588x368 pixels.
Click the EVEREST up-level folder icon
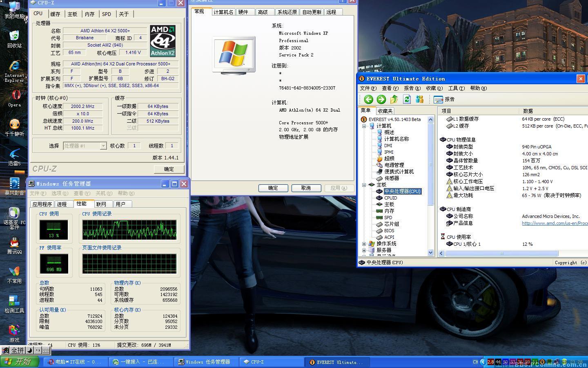(x=394, y=99)
